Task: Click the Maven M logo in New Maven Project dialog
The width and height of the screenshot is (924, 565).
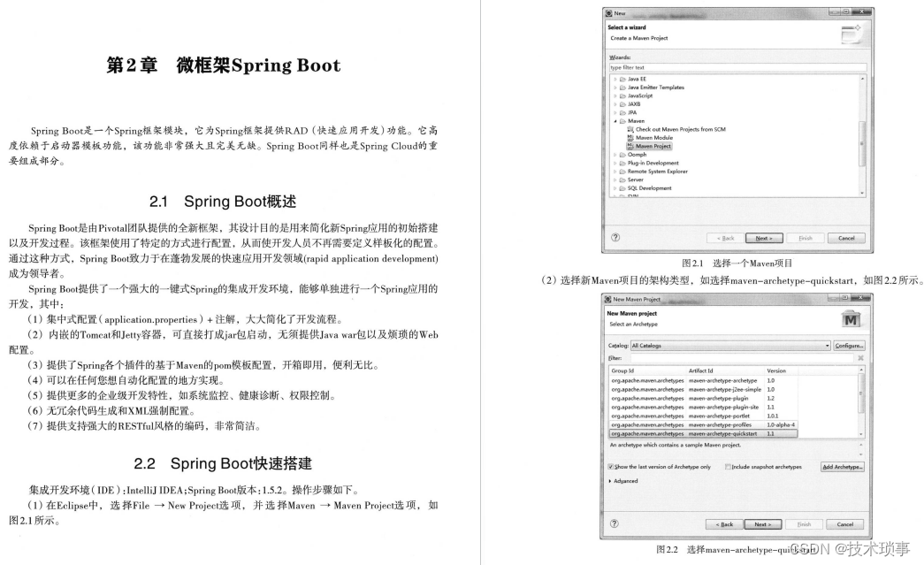Action: 851,318
